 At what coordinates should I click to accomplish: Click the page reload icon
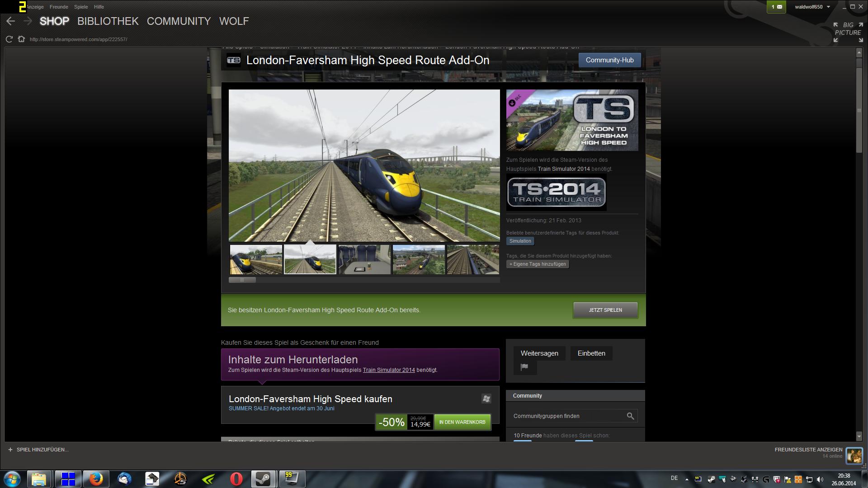tap(9, 39)
